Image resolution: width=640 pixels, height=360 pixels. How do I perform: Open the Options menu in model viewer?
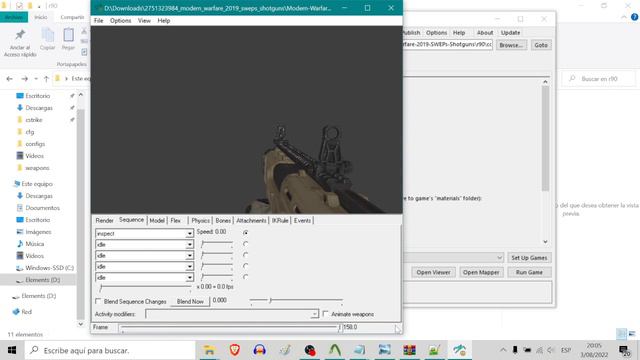click(x=120, y=20)
